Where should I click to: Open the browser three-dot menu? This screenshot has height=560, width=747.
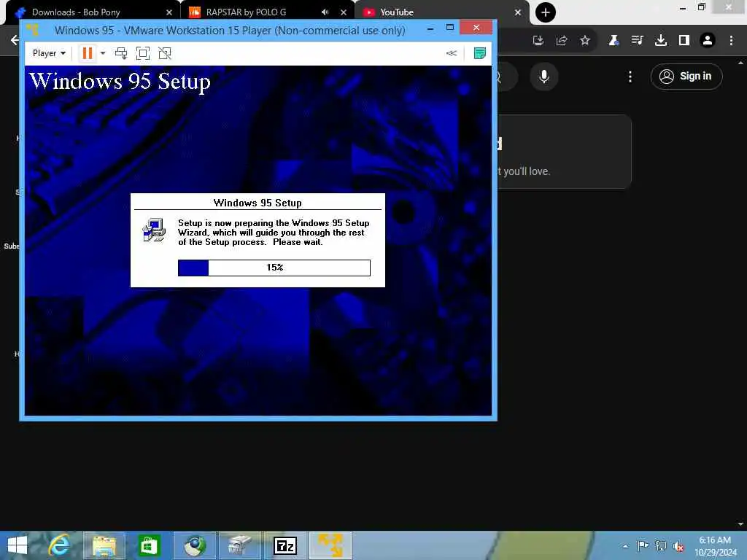731,41
